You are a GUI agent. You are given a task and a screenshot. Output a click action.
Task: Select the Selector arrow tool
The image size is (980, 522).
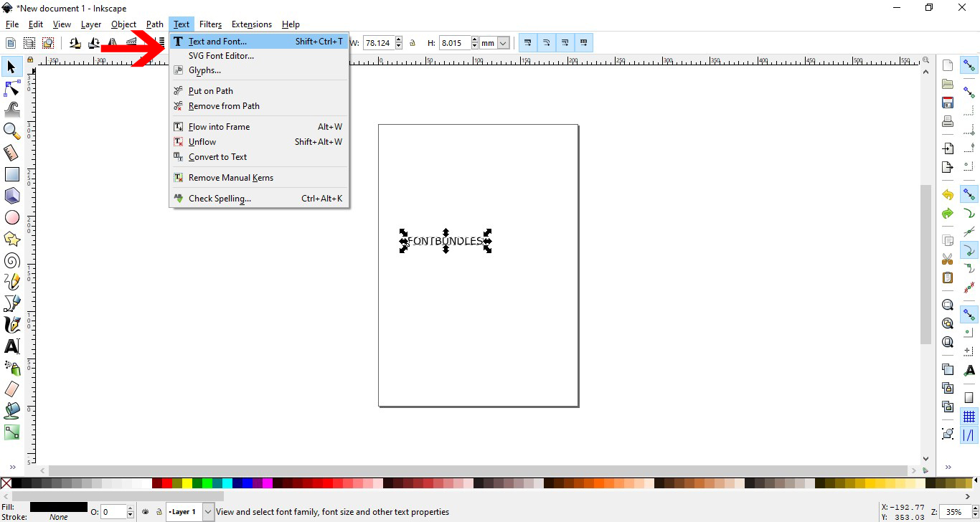coord(11,67)
